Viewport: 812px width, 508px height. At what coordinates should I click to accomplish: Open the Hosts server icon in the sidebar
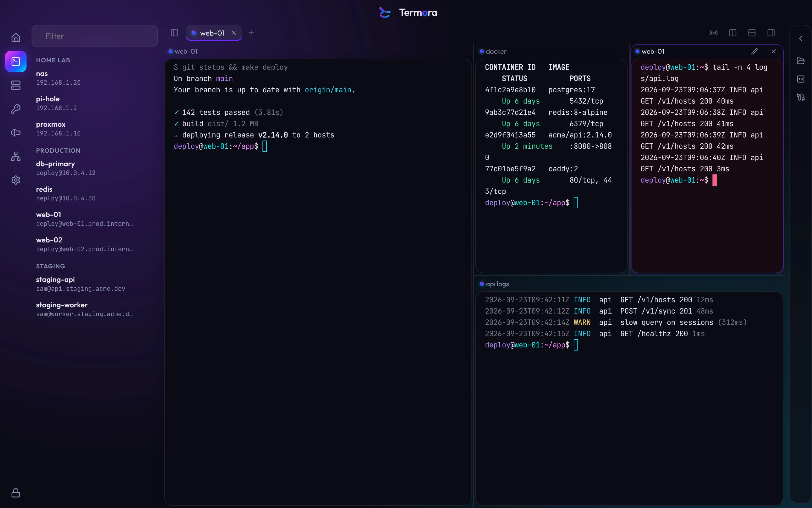click(16, 85)
